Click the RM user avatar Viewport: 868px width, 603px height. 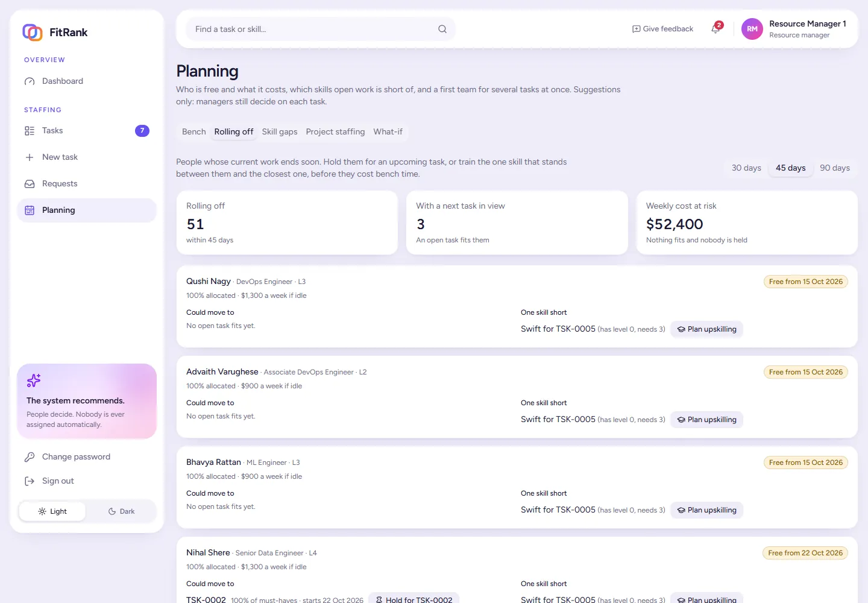coord(752,29)
